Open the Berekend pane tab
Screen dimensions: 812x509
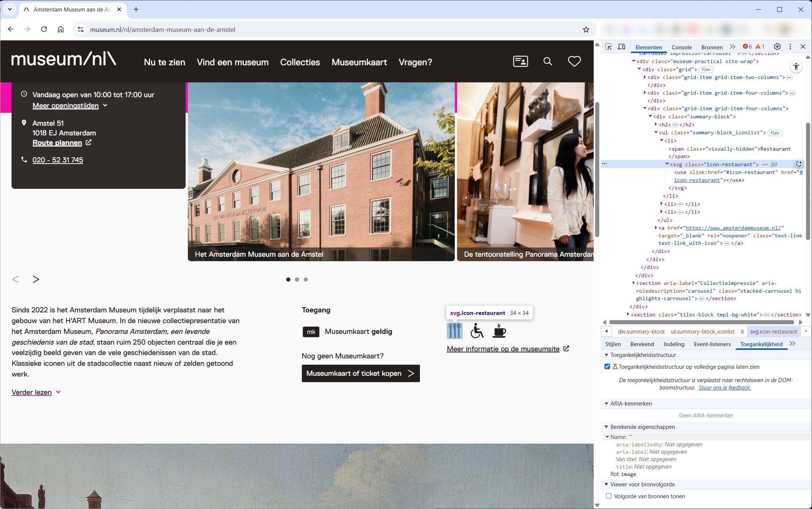tap(642, 344)
